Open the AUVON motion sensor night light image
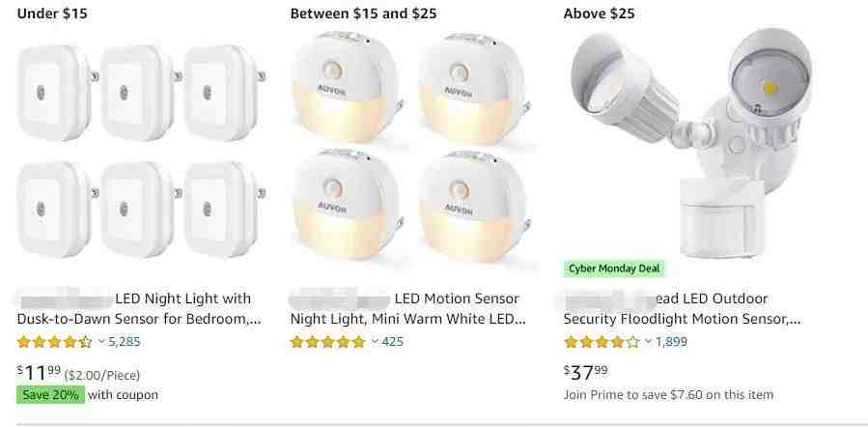868x427 pixels. (x=410, y=147)
